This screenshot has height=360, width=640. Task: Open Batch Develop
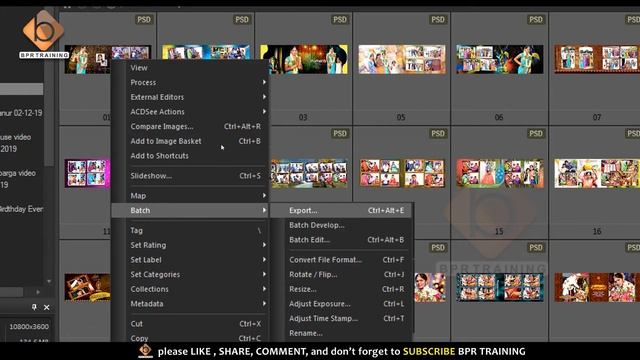point(341,225)
